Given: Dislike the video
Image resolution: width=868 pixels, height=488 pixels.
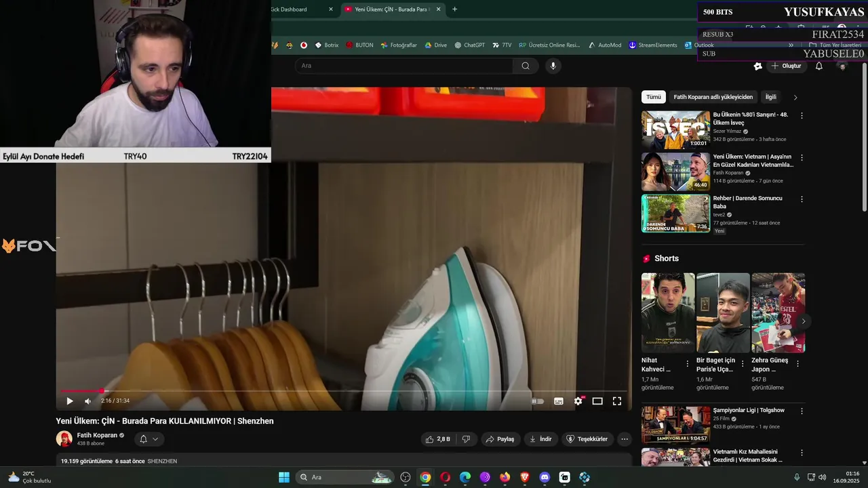Looking at the screenshot, I should [466, 439].
